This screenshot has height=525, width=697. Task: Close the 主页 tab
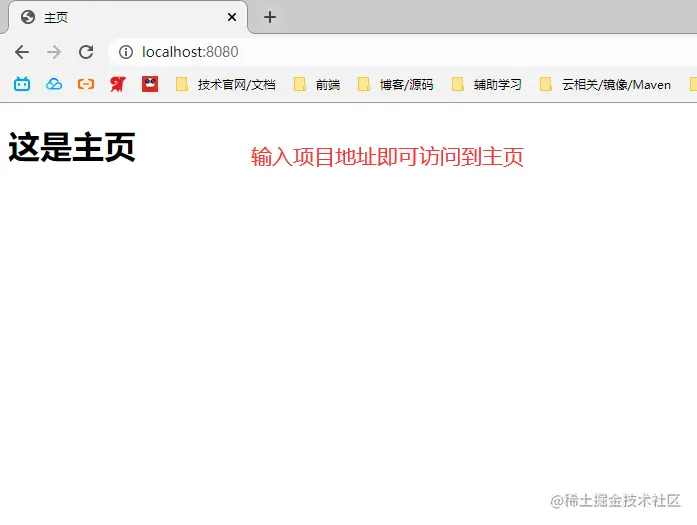232,17
